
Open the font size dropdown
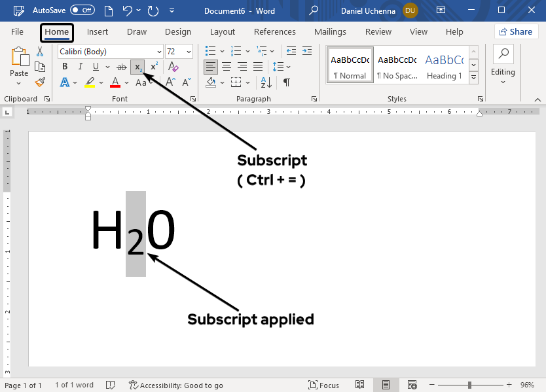(189, 52)
